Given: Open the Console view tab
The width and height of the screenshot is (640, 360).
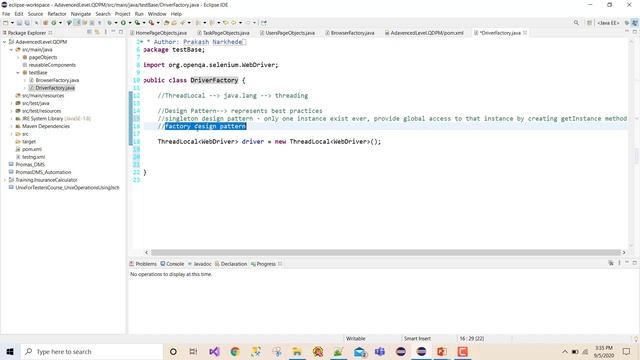Looking at the screenshot, I should (172, 264).
